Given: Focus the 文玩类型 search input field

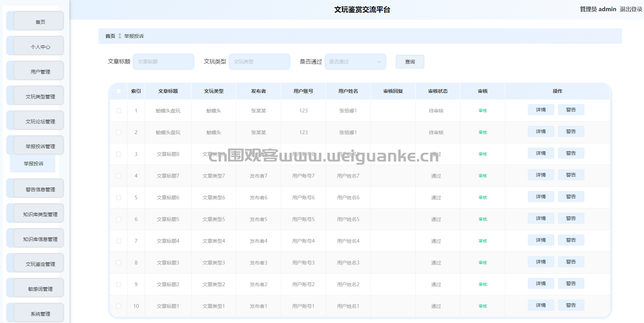Looking at the screenshot, I should pos(259,62).
